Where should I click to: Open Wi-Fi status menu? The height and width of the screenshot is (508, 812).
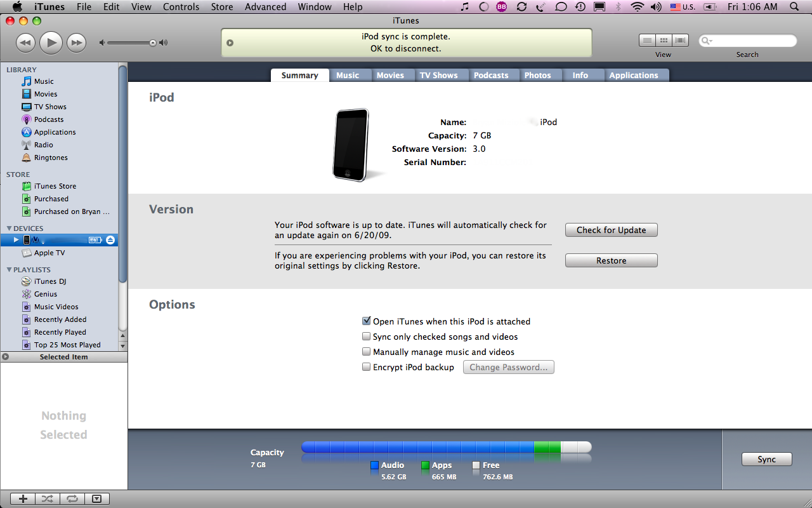pyautogui.click(x=638, y=7)
